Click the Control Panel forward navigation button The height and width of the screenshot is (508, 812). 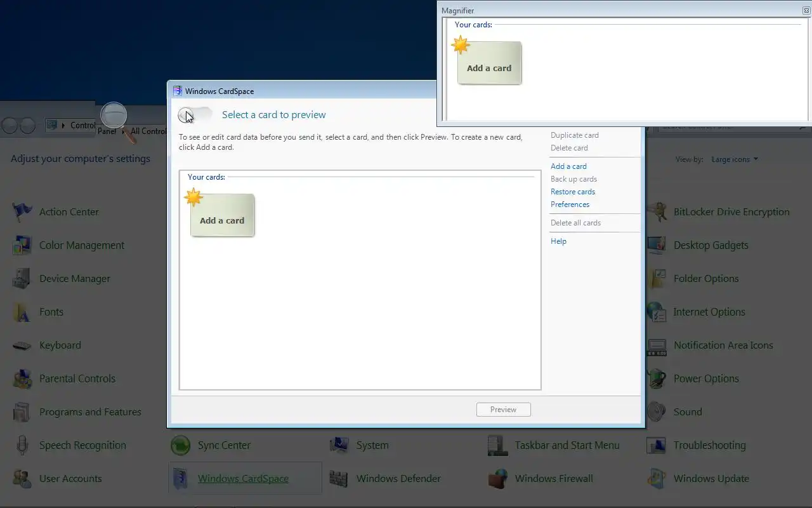coord(27,126)
